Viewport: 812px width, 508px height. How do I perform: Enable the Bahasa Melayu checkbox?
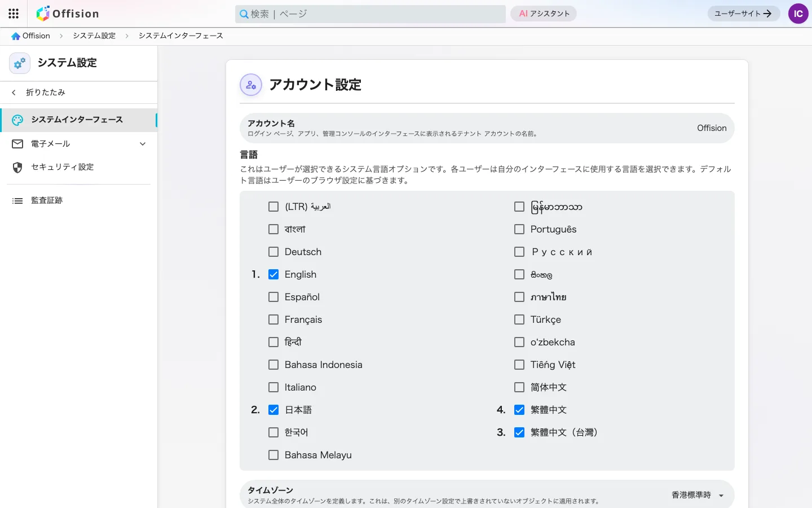pos(273,455)
